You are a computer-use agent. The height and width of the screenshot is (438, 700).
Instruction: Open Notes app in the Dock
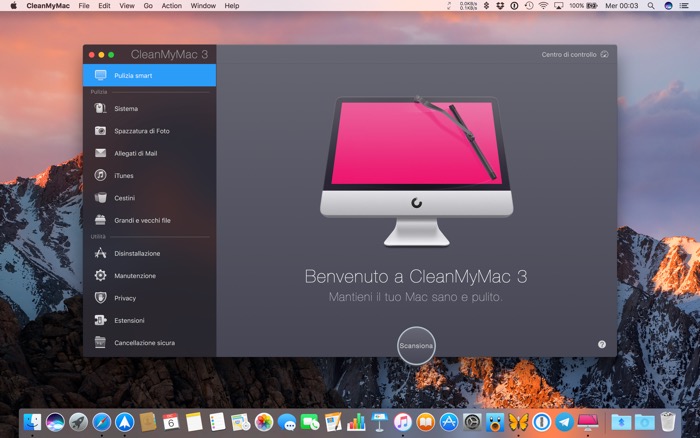tap(194, 422)
